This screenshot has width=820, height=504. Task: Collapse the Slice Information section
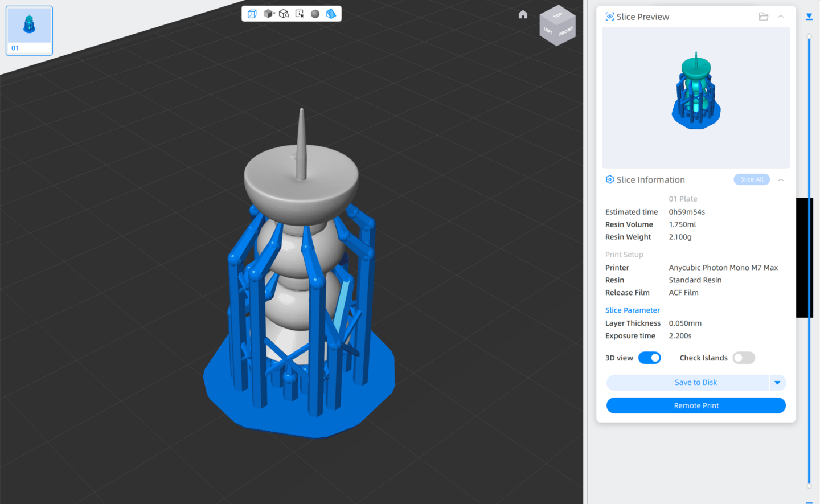(781, 180)
